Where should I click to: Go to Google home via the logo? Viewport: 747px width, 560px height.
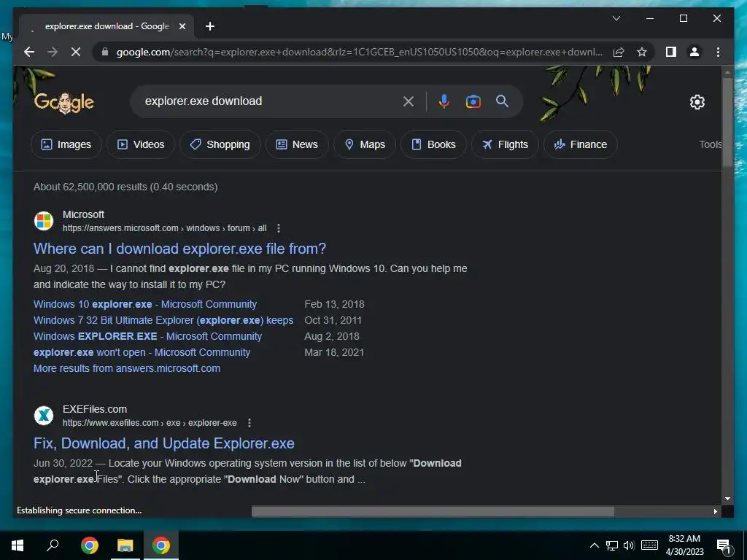(64, 102)
